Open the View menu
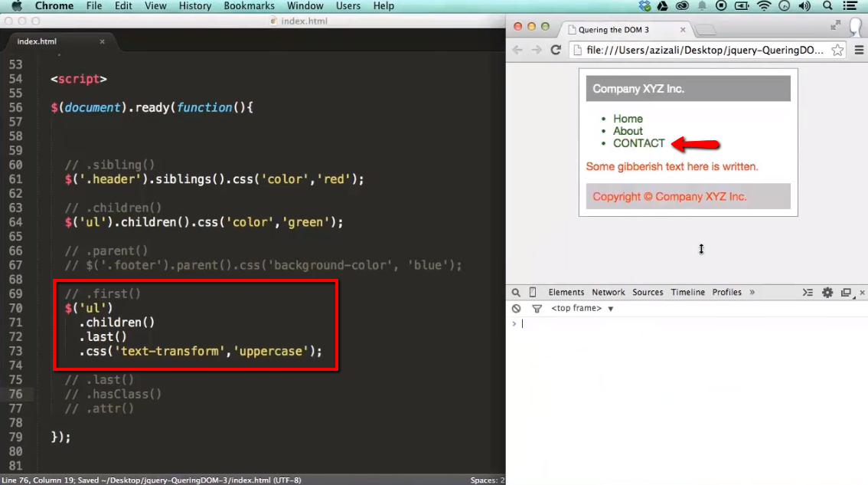The image size is (868, 485). [x=155, y=6]
